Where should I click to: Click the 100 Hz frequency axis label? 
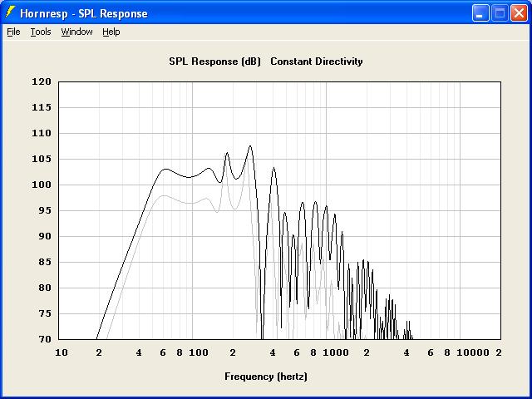point(199,352)
